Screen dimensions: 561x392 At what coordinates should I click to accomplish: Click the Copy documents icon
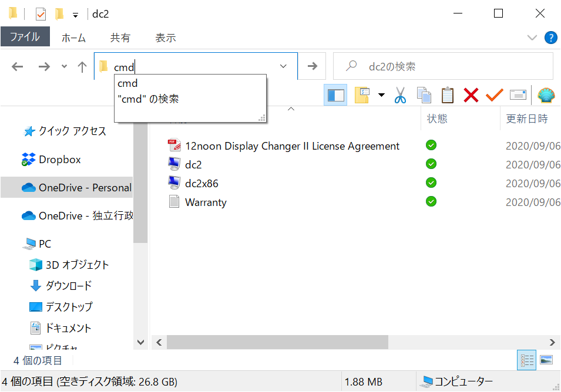coord(424,96)
